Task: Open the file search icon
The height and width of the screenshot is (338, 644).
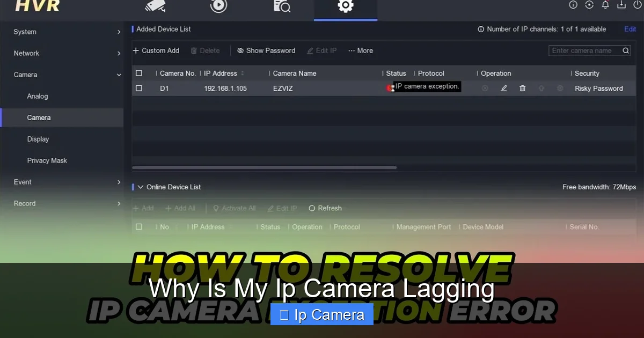Action: click(x=282, y=6)
